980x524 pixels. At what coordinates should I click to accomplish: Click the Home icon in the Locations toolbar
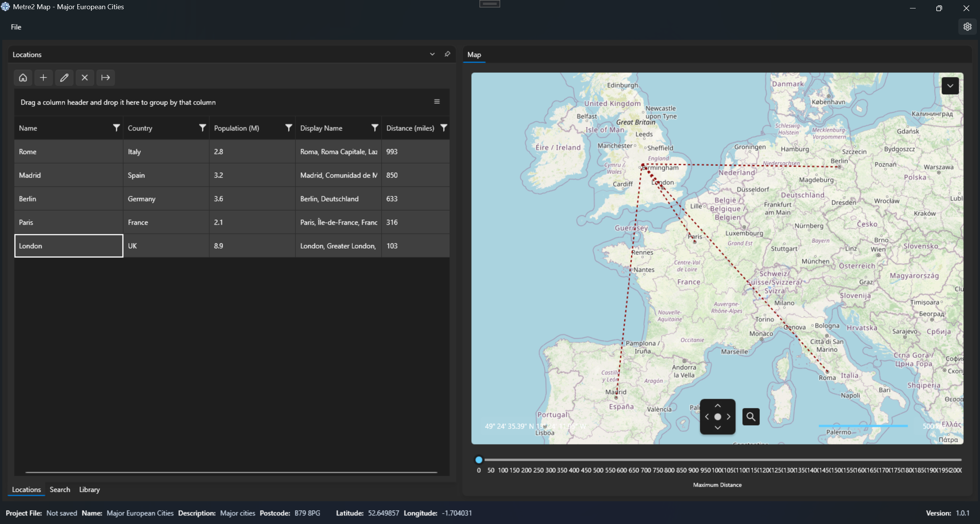click(x=23, y=77)
